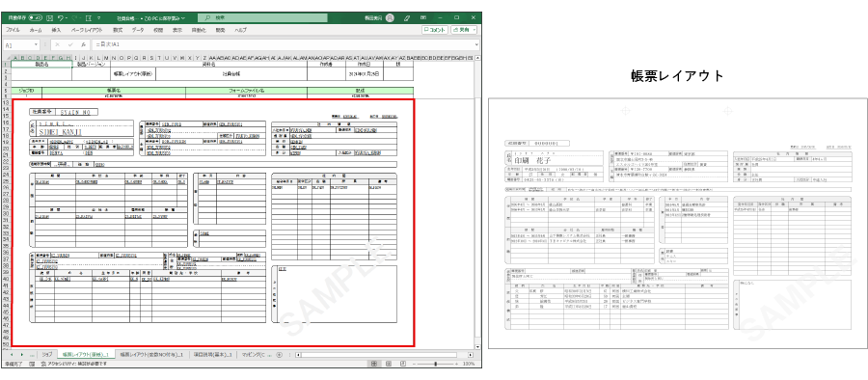Add a new sheet with plus icon
This screenshot has width=868, height=380.
tap(279, 355)
